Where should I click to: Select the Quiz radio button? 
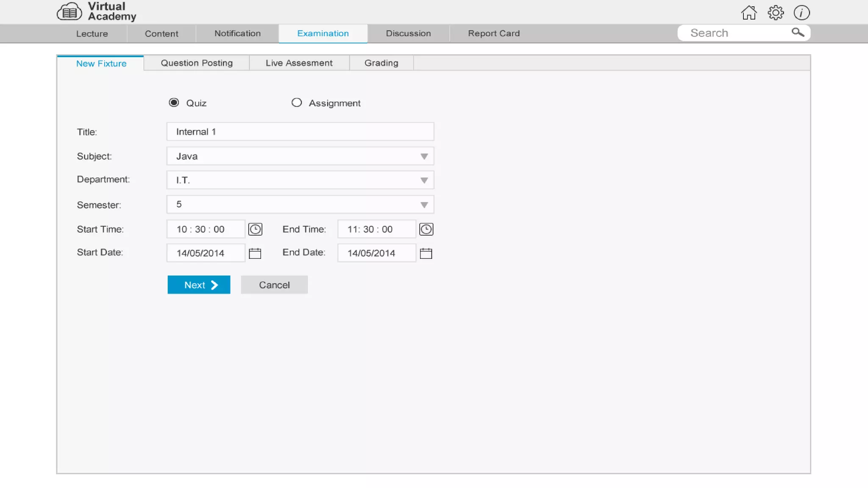click(174, 103)
